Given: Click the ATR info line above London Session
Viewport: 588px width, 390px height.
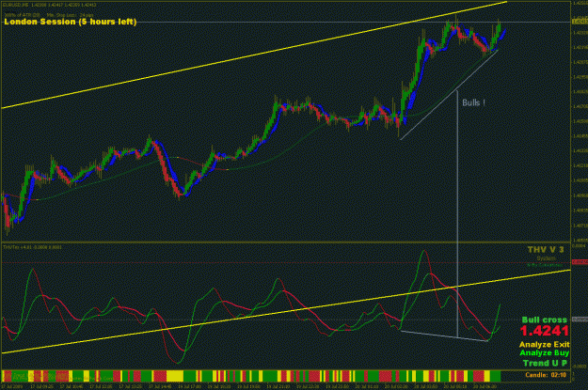Looking at the screenshot, I should (49, 15).
